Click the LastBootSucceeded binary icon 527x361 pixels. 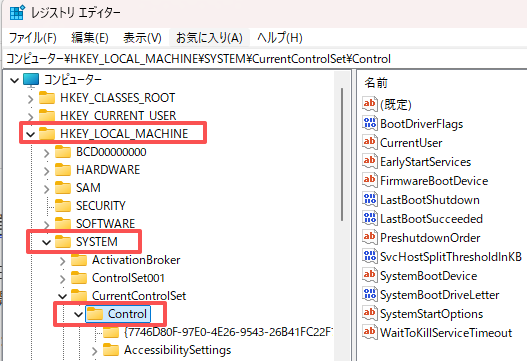point(370,218)
